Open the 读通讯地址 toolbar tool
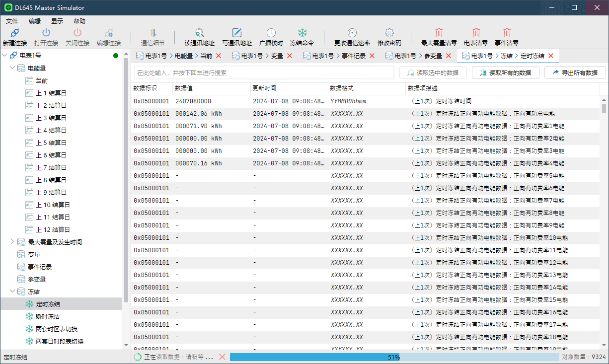 pos(199,33)
